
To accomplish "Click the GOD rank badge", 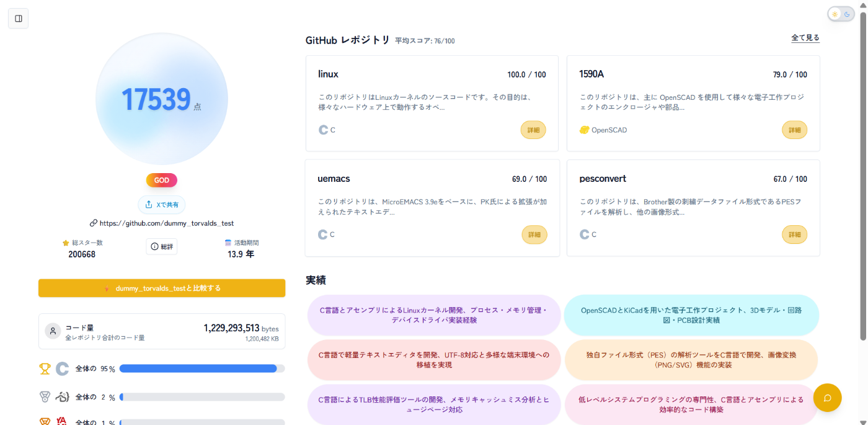I will pos(162,181).
